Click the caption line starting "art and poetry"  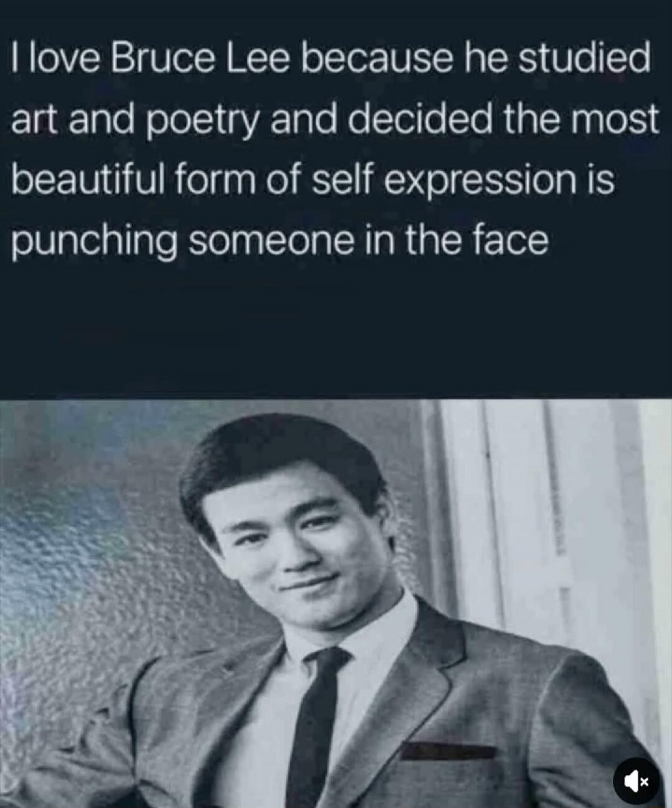[x=334, y=120]
